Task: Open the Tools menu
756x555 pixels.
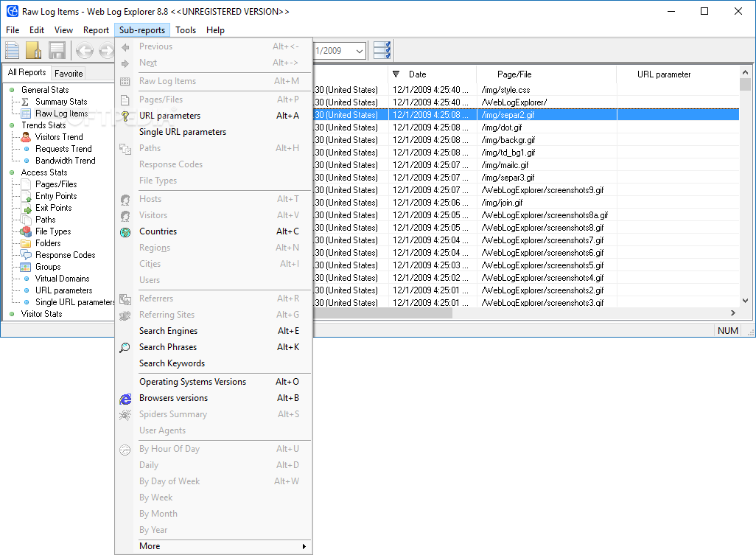Action: (x=186, y=30)
